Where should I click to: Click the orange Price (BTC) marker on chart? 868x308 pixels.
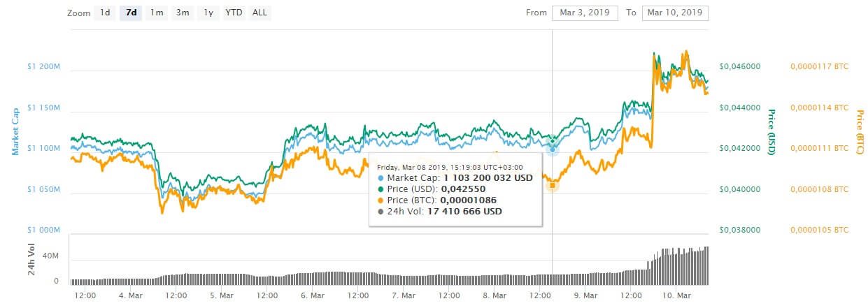[552, 185]
